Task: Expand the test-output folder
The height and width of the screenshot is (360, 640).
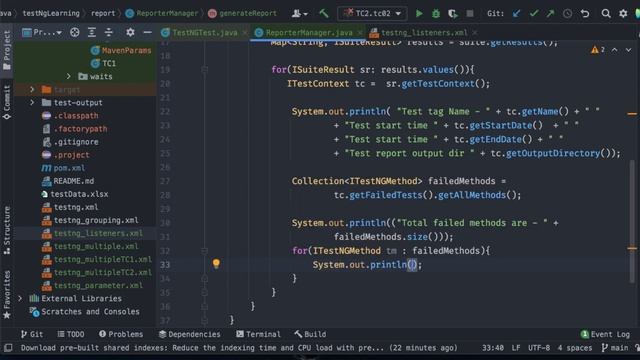Action: [x=32, y=102]
